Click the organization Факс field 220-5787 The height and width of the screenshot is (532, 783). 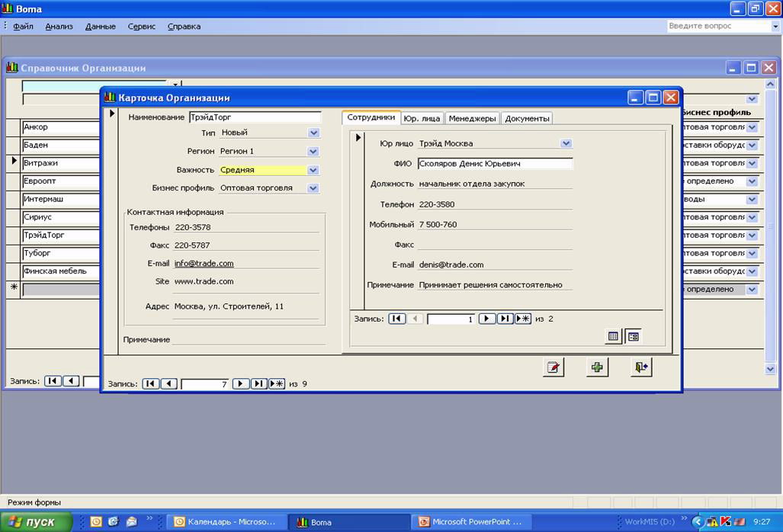point(246,245)
